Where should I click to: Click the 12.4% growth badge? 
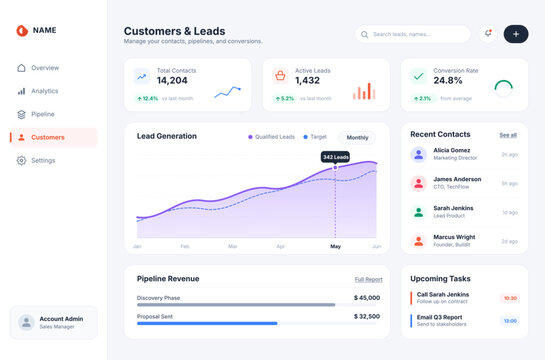coord(147,98)
